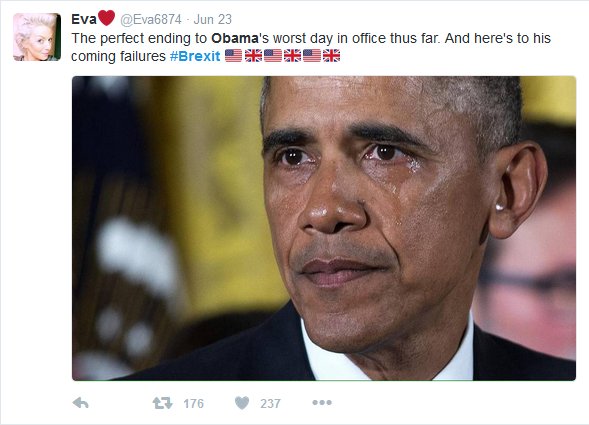The height and width of the screenshot is (425, 589).
Task: Click the display name Eva
Action: pos(84,19)
